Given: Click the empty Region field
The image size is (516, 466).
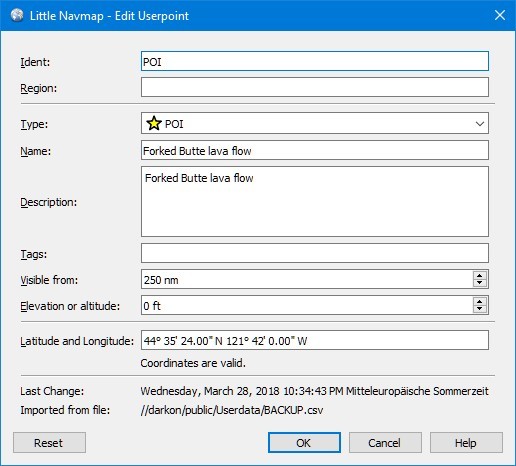Looking at the screenshot, I should [315, 87].
